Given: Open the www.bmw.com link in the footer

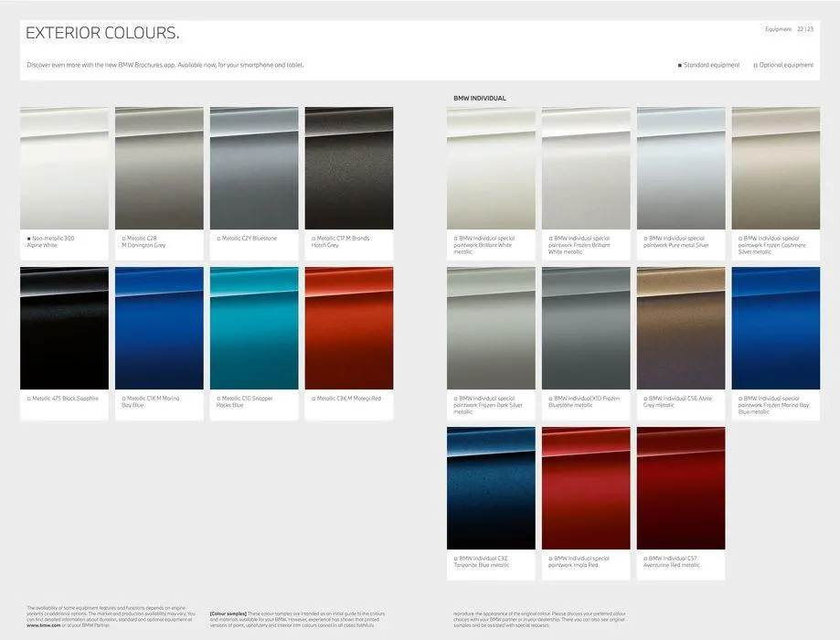Looking at the screenshot, I should (45, 624).
